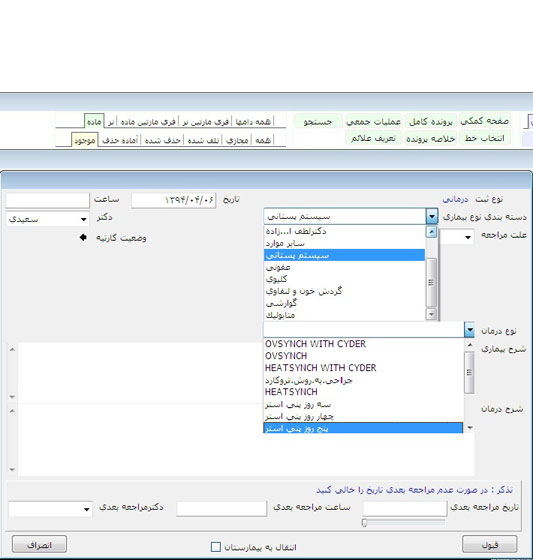Click the down arrow of disease list scrollbar

coord(432,314)
